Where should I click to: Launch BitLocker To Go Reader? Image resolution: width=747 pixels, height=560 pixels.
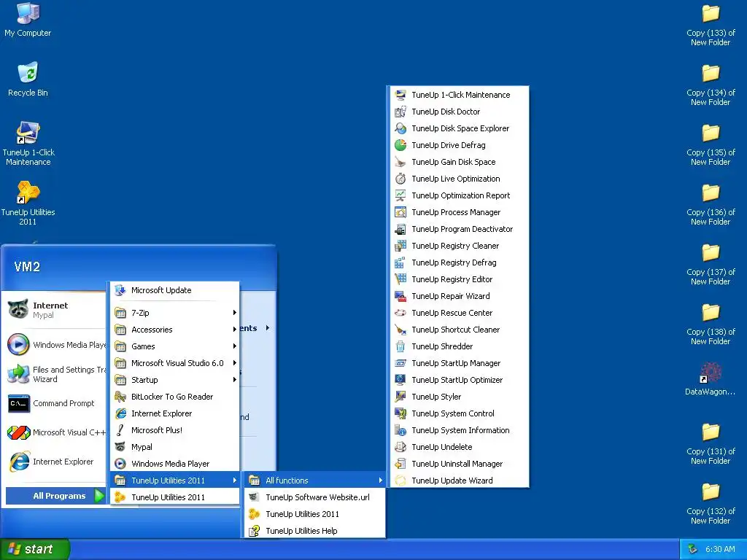pos(176,397)
